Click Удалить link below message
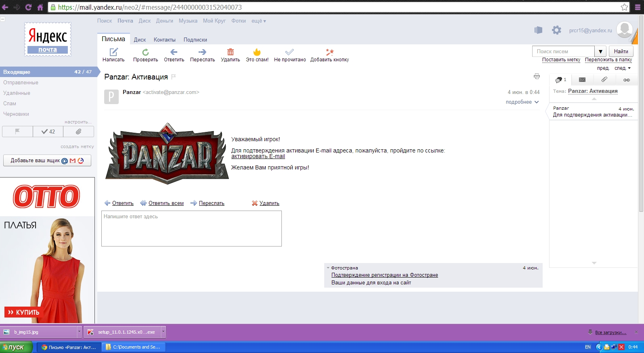This screenshot has width=644, height=353. tap(269, 203)
